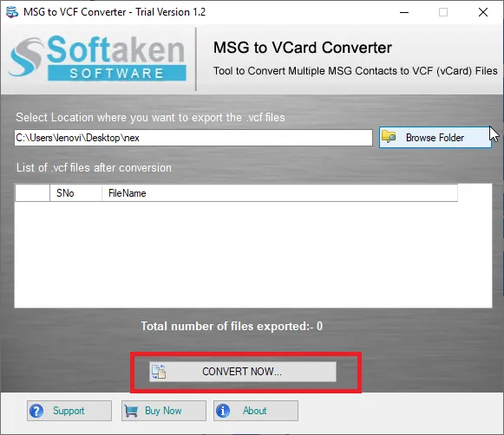Click the Support button label
Viewport: 504px width, 435px height.
pyautogui.click(x=69, y=411)
